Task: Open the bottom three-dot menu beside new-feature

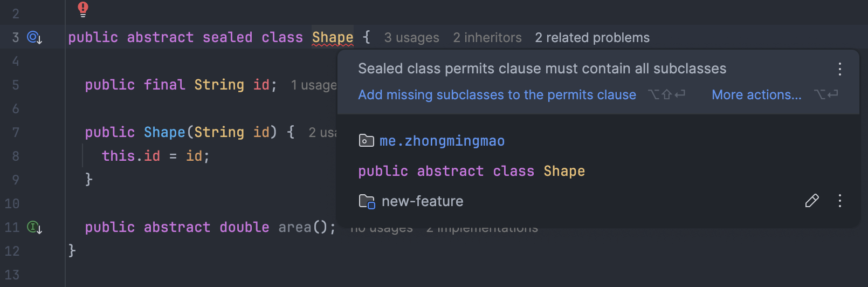Action: pyautogui.click(x=839, y=201)
